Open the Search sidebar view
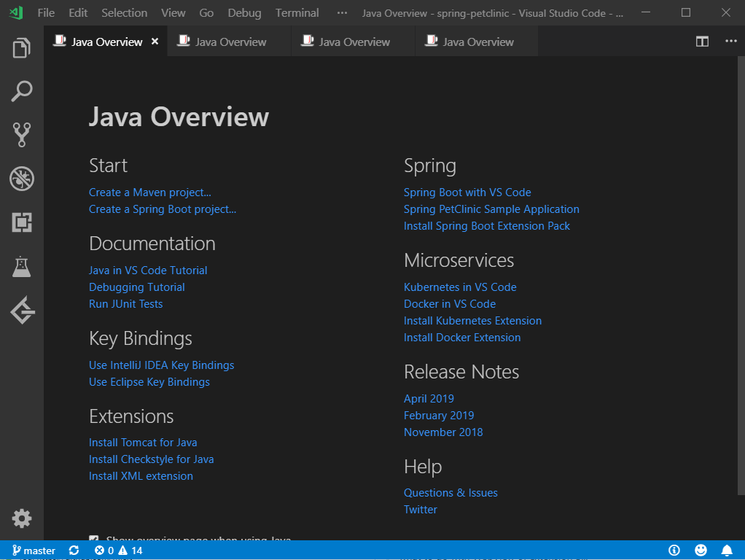The height and width of the screenshot is (560, 745). coord(22,91)
